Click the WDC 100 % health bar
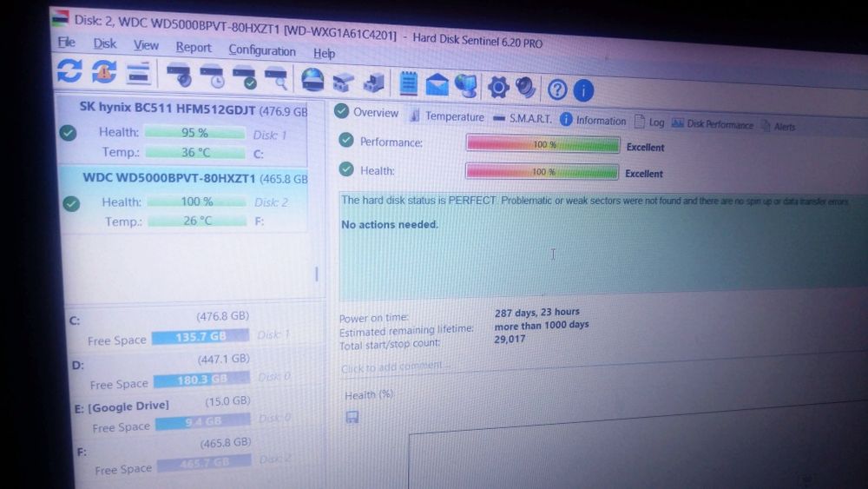 point(197,202)
